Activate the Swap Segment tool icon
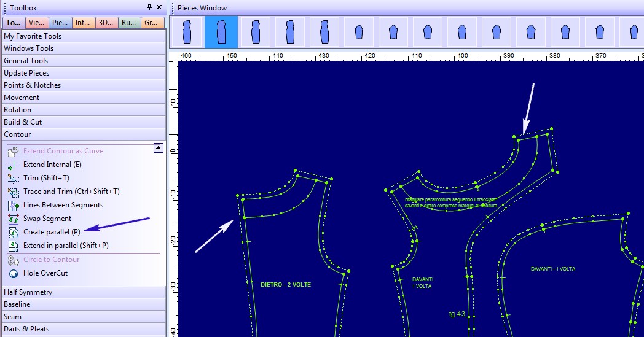Viewport: 644px width, 337px height. (x=13, y=219)
